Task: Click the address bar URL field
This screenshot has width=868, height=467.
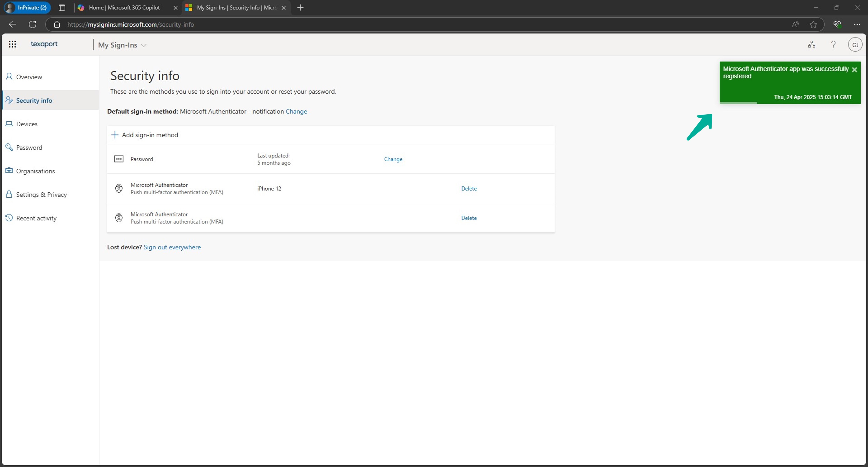Action: (x=131, y=24)
